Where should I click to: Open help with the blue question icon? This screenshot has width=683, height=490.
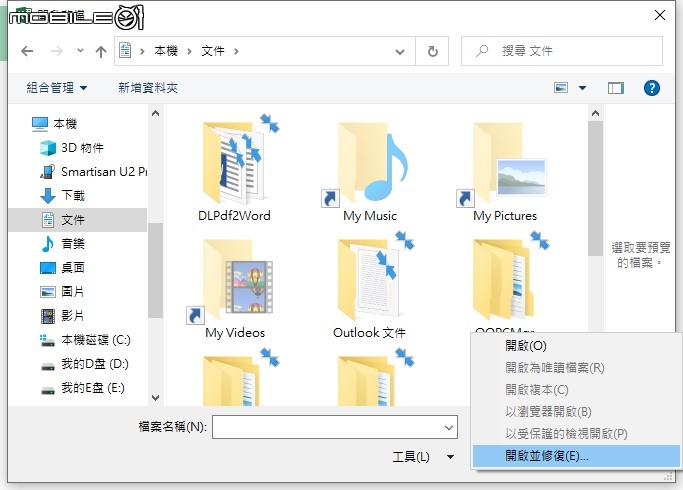coord(651,88)
